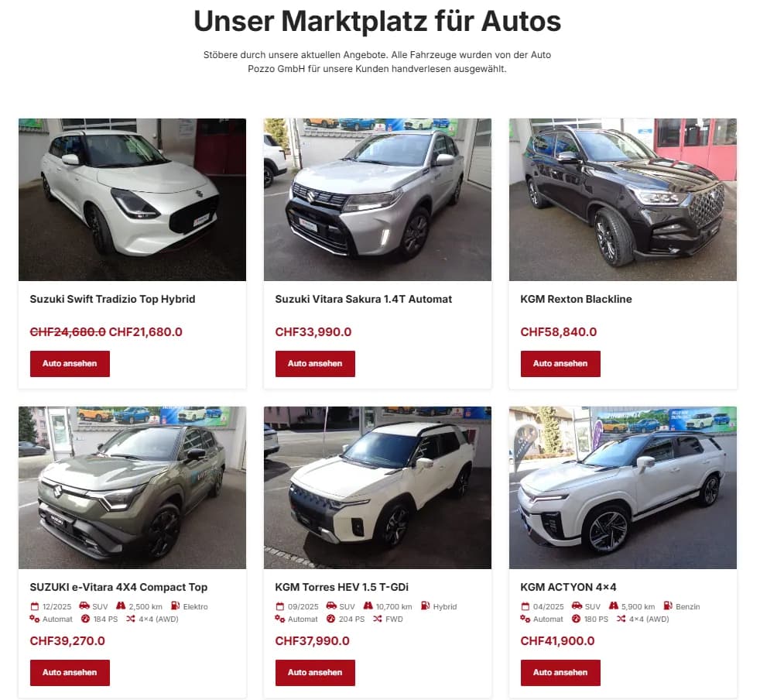Click the gears icon on KGM Torres listing

pos(279,619)
